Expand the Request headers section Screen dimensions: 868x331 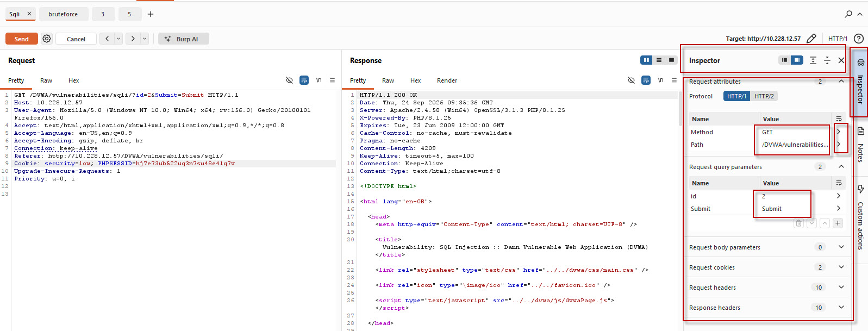pyautogui.click(x=841, y=288)
